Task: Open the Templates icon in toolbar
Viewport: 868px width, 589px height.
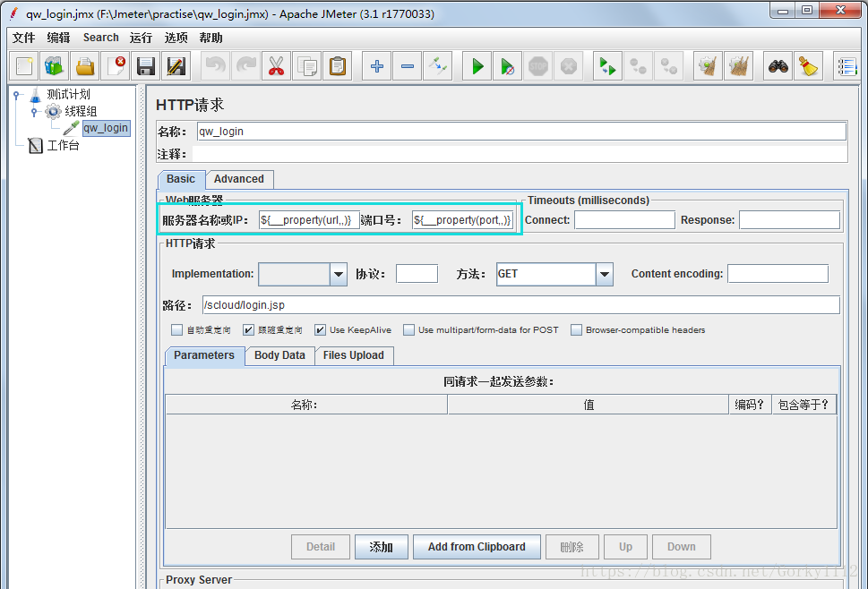Action: (x=55, y=67)
